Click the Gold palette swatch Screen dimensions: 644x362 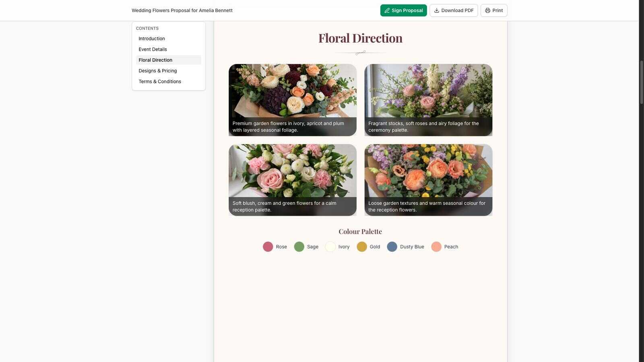click(x=362, y=247)
